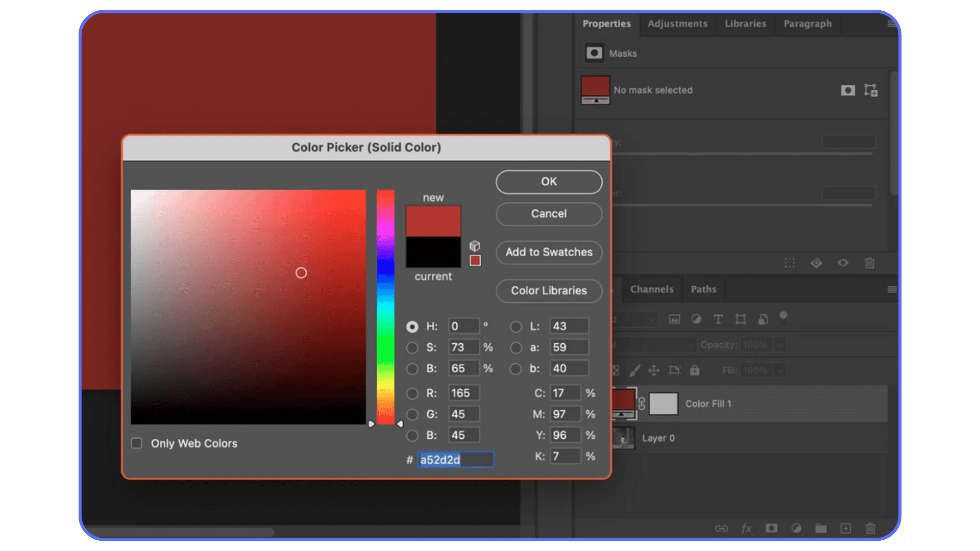980x551 pixels.
Task: Click the Cancel button
Action: coord(549,214)
